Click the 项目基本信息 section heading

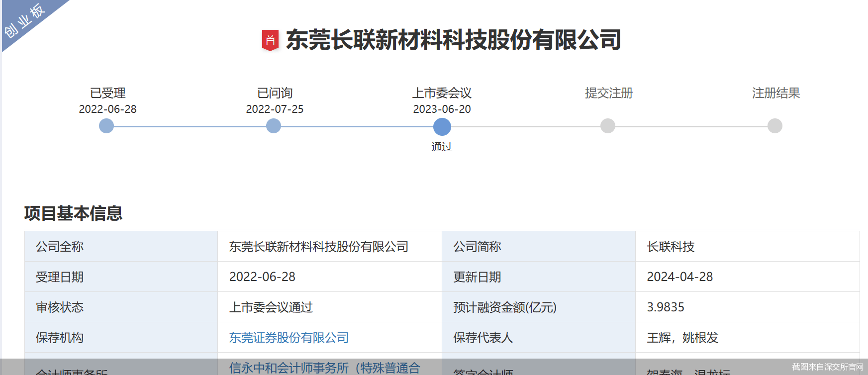73,213
